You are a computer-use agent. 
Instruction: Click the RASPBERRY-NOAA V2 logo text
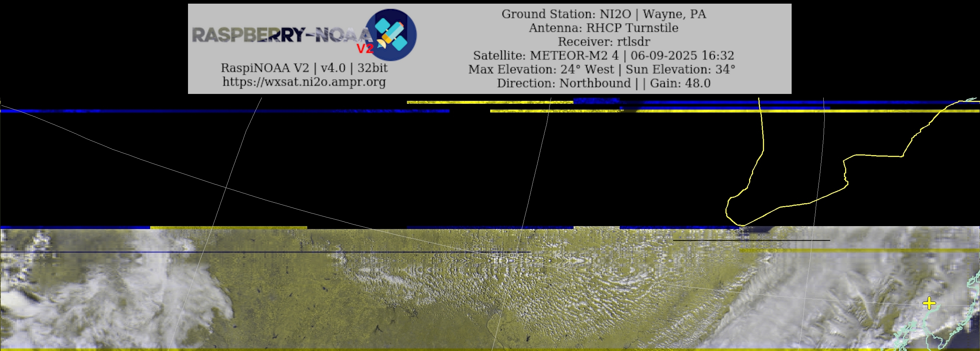point(283,39)
